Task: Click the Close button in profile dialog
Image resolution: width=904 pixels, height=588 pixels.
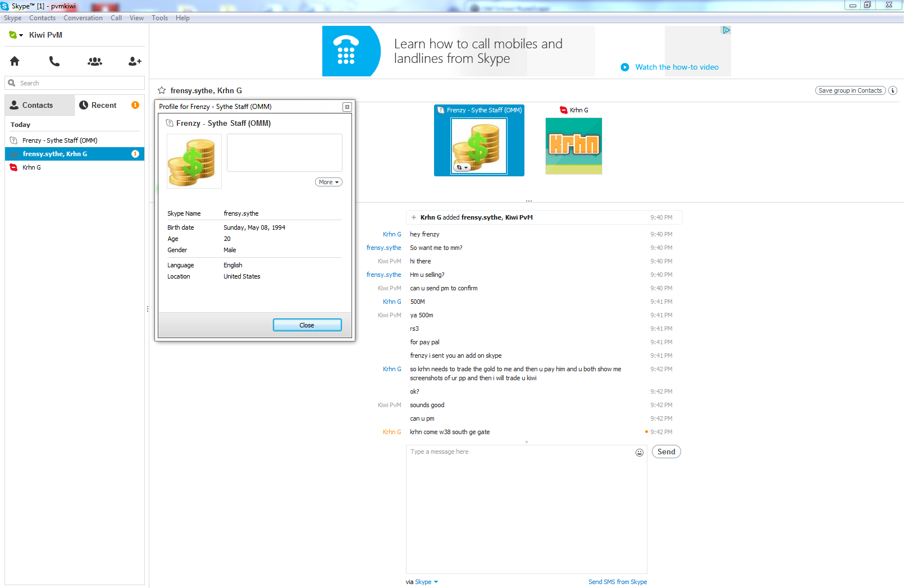Action: 307,325
